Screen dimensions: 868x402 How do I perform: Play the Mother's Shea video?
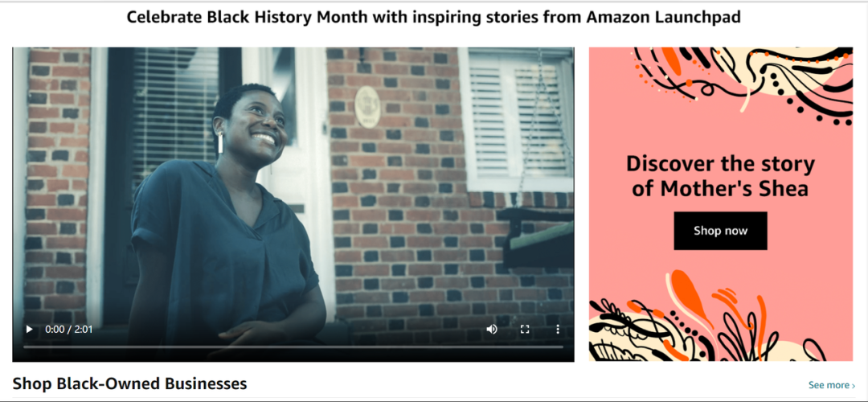click(x=30, y=330)
